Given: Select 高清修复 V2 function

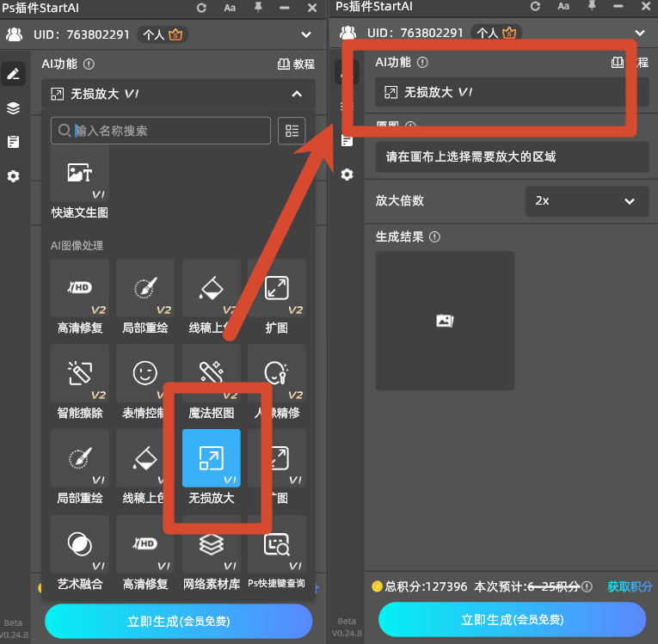Looking at the screenshot, I should (x=80, y=297).
